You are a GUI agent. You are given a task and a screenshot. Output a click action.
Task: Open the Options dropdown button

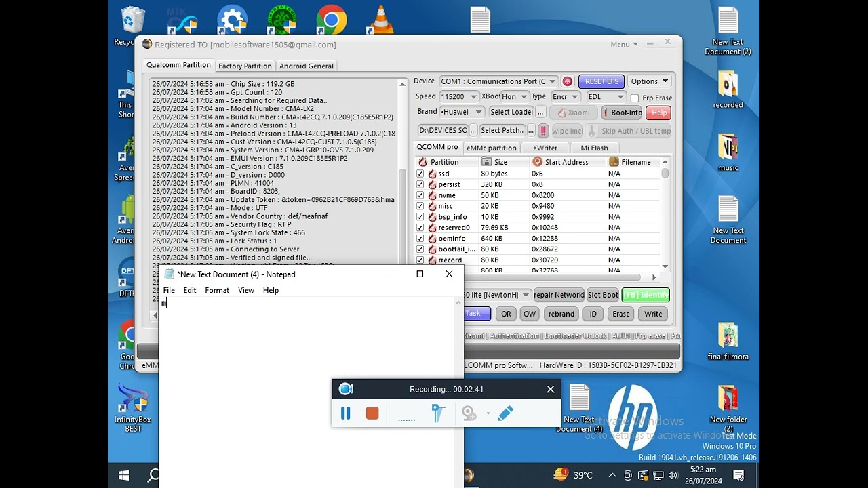click(x=649, y=81)
